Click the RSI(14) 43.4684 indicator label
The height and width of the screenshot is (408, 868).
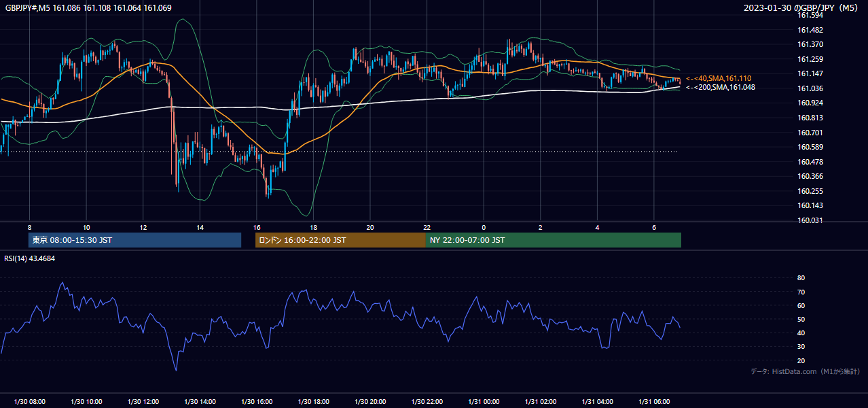(x=30, y=258)
